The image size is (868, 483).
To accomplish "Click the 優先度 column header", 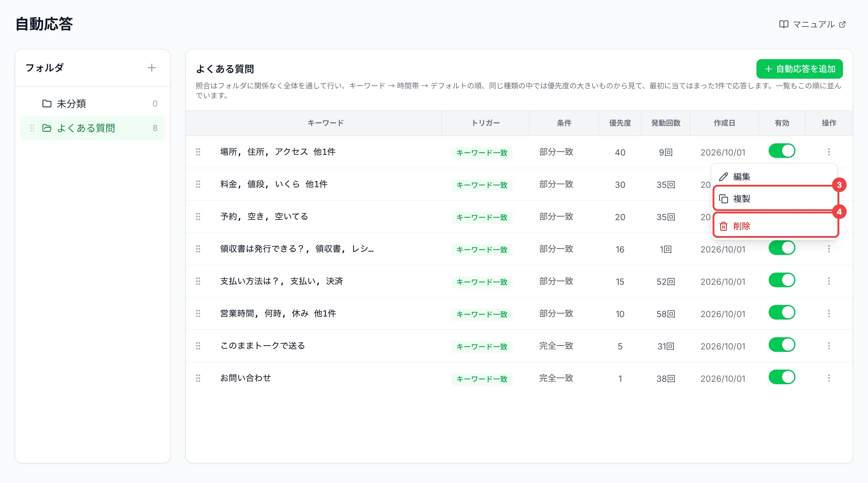I will click(620, 123).
